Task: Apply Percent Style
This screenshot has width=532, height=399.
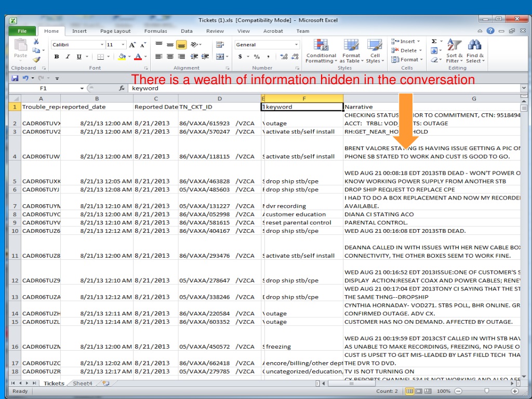Action: tap(257, 57)
